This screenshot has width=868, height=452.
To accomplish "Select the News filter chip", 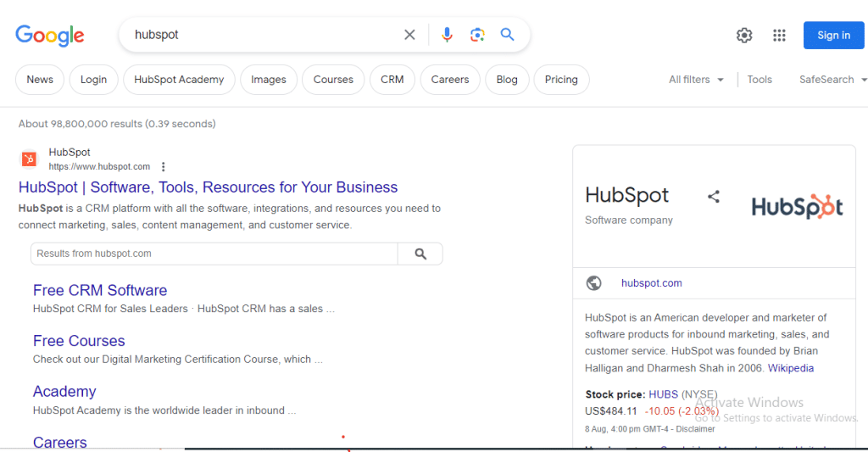I will [40, 80].
